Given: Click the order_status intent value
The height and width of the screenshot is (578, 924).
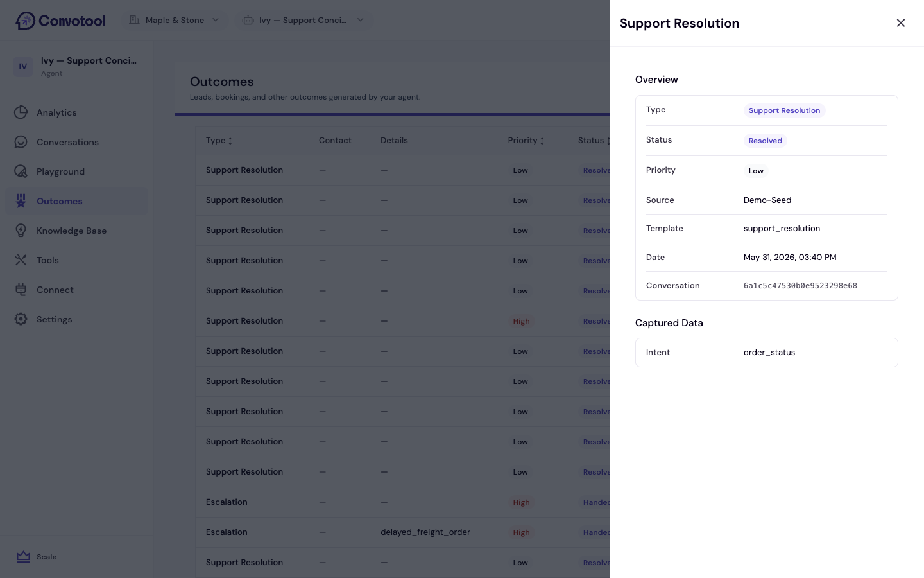Looking at the screenshot, I should pos(769,353).
